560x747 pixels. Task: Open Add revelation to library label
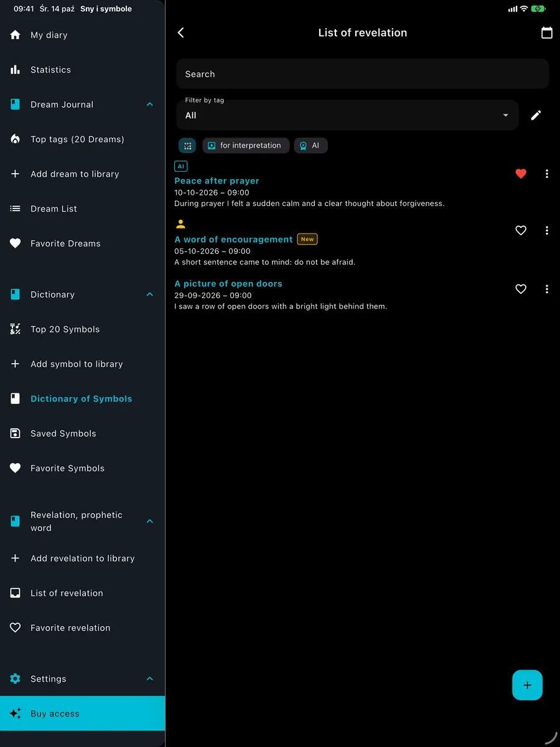(x=83, y=558)
